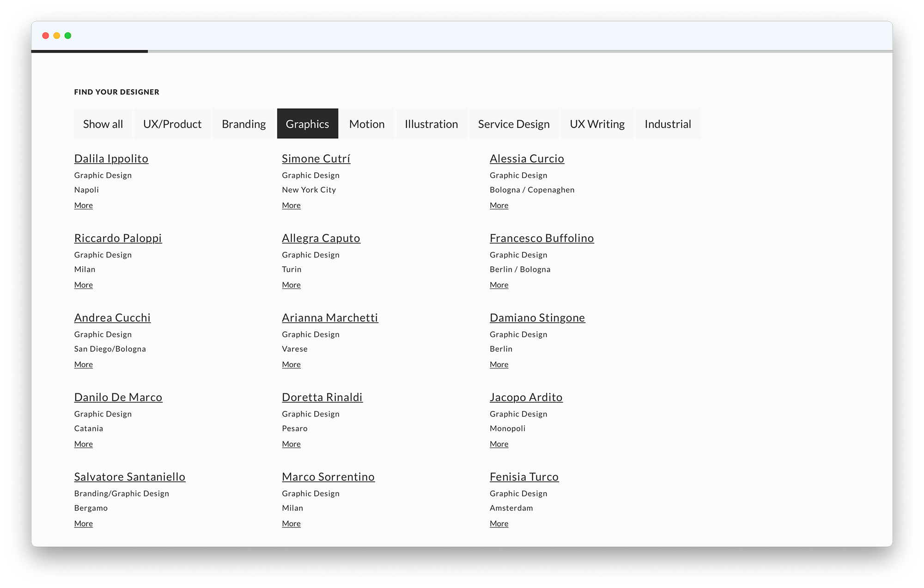The height and width of the screenshot is (588, 924).
Task: Click More under Andrea Cucchi
Action: pyautogui.click(x=84, y=364)
